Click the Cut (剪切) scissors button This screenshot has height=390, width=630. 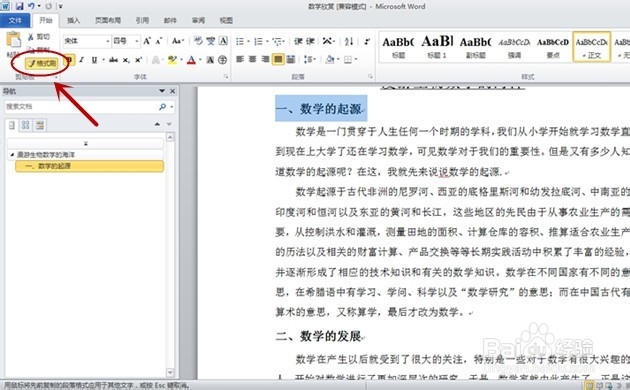click(39, 37)
